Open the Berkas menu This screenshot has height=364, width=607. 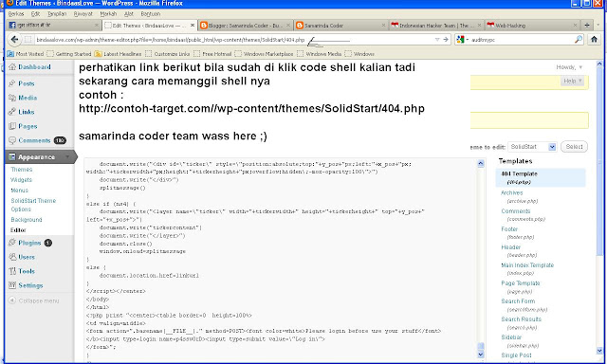16,13
